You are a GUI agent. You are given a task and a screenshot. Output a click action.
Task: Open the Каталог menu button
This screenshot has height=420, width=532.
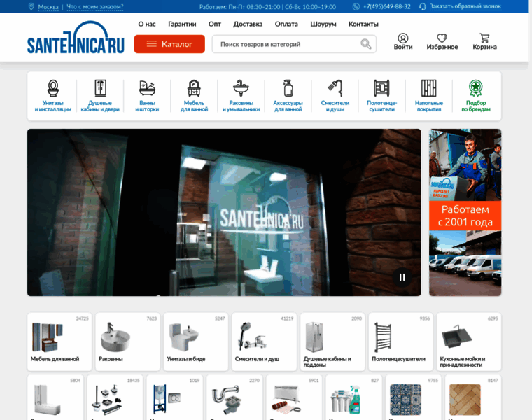[x=169, y=44]
